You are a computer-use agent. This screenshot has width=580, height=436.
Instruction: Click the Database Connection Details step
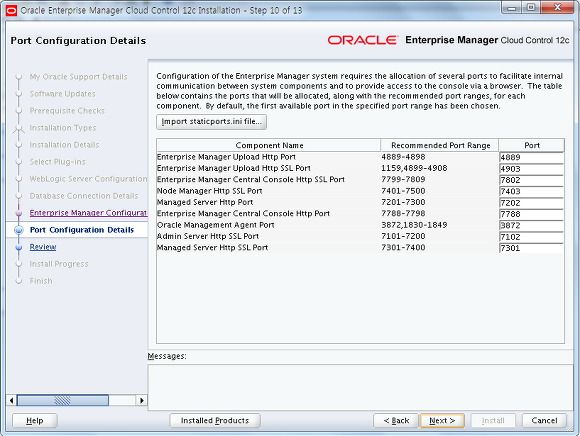click(84, 196)
